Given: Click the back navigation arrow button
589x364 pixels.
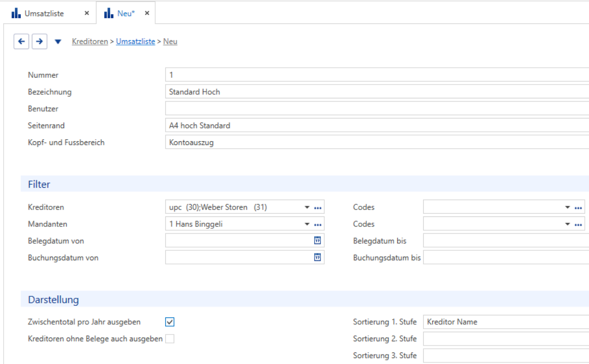Looking at the screenshot, I should coord(21,41).
